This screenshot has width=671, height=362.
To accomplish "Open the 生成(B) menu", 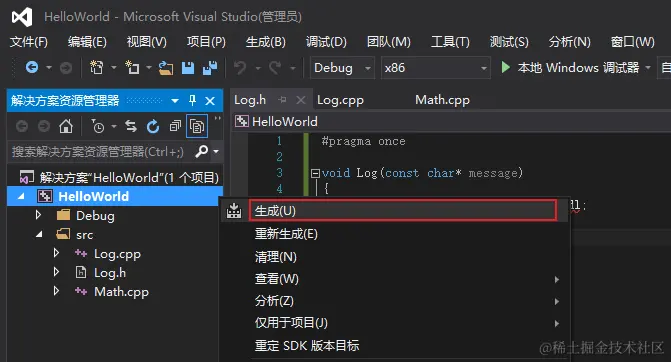I will click(265, 42).
